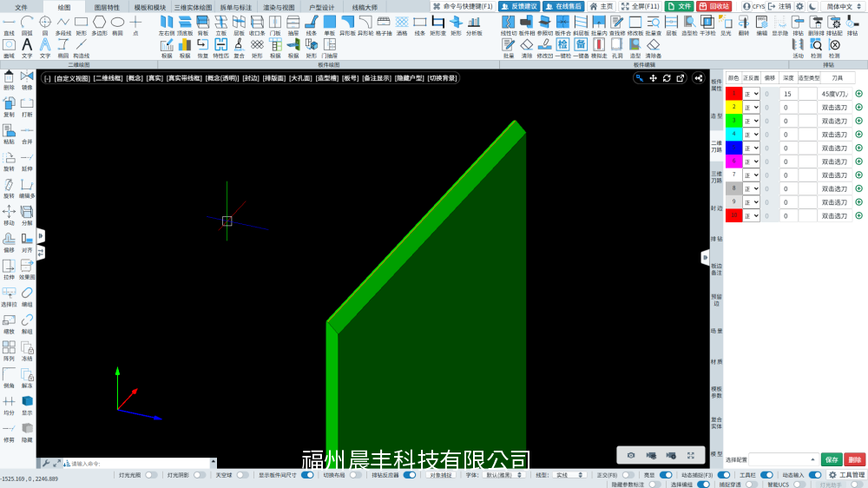Select the 椭圆 ellipse tool
The width and height of the screenshot is (868, 488).
pyautogui.click(x=117, y=25)
